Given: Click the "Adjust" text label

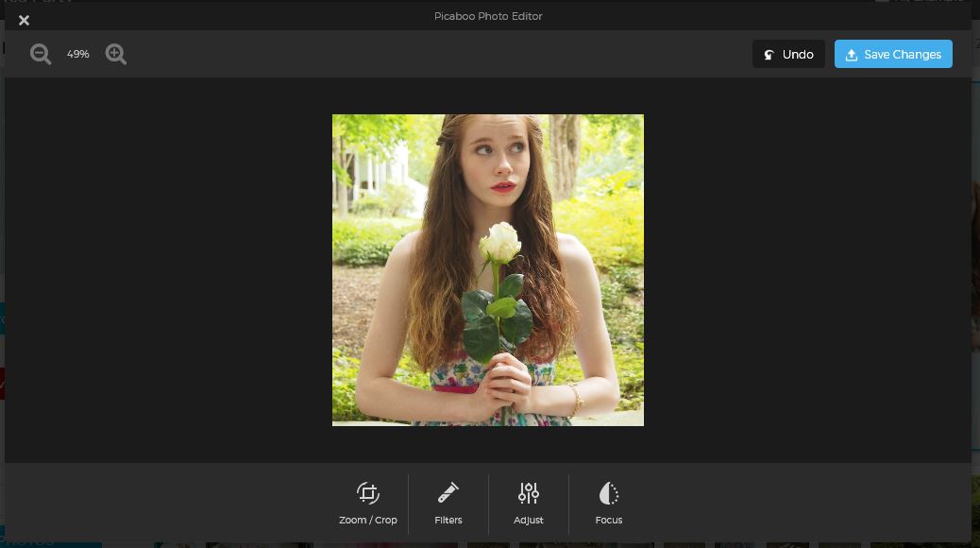Looking at the screenshot, I should 529,521.
